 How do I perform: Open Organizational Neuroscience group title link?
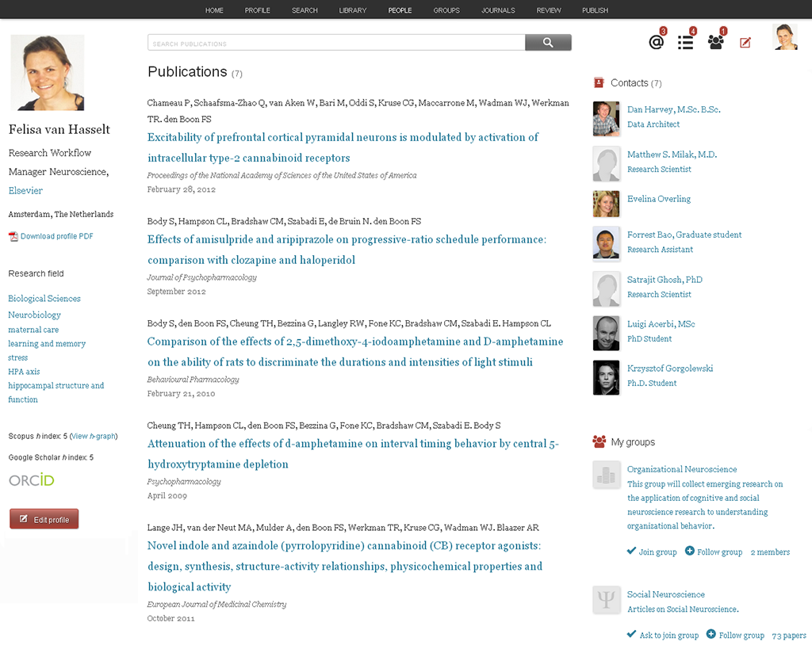[682, 469]
